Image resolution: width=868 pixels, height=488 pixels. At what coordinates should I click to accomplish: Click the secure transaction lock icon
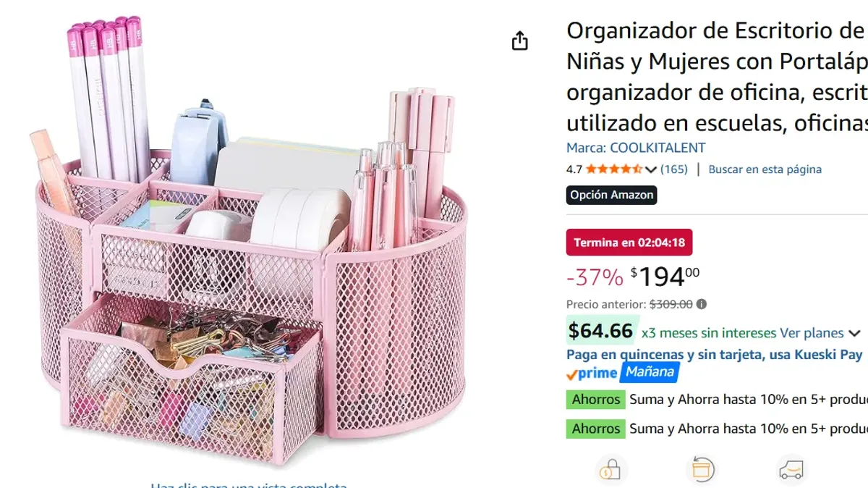click(x=611, y=468)
